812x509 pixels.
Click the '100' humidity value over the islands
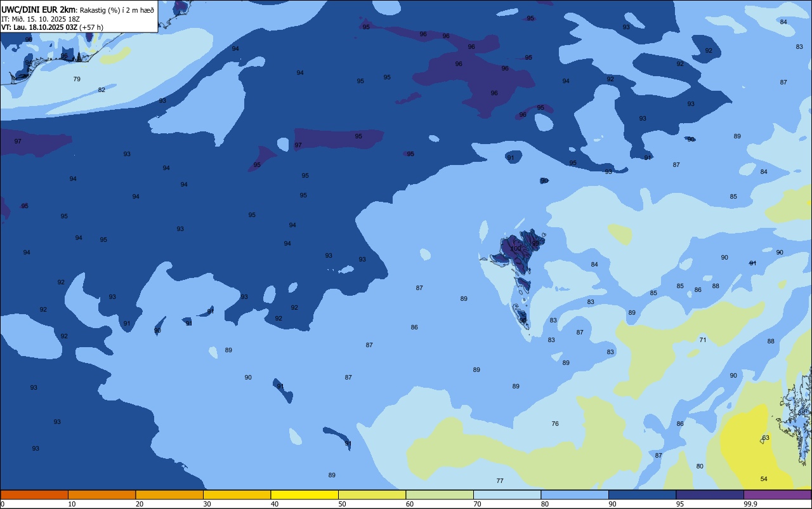point(516,249)
